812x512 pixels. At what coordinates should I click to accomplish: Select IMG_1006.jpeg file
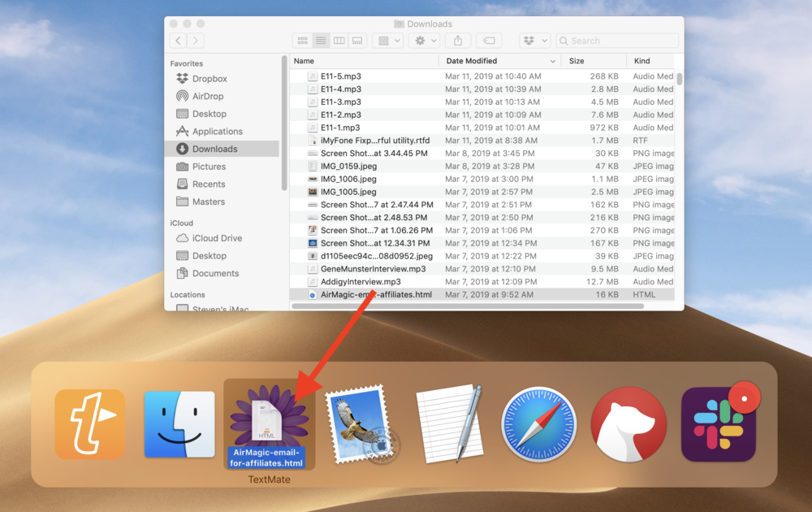pos(482,180)
